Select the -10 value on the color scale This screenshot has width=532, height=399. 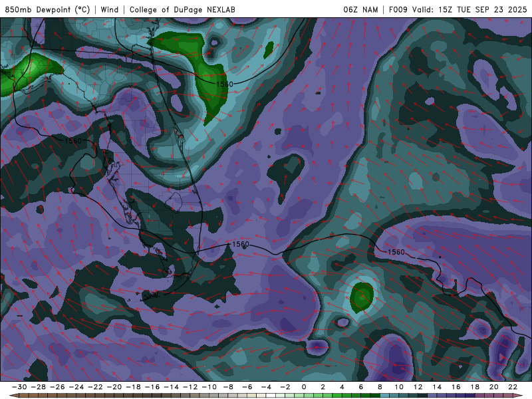(209, 387)
